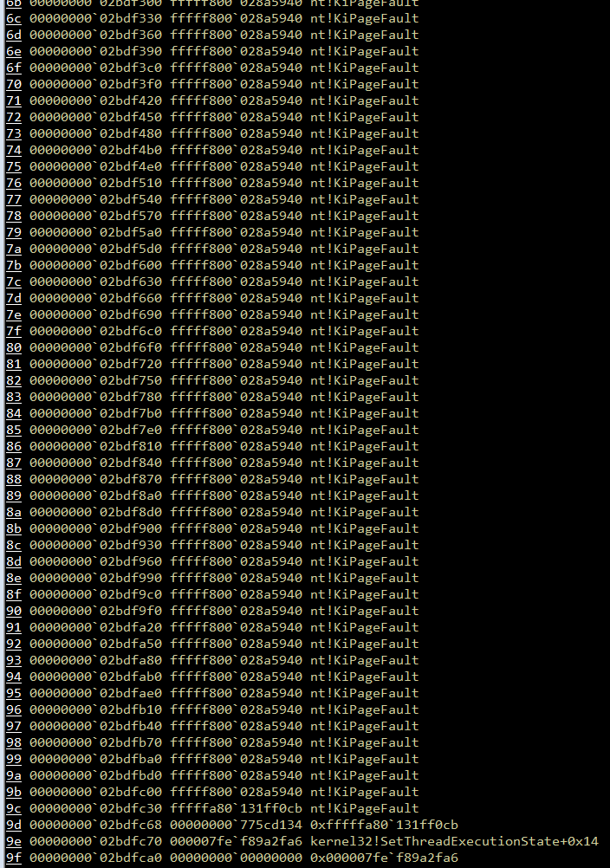Open frame 75 link

[14, 166]
